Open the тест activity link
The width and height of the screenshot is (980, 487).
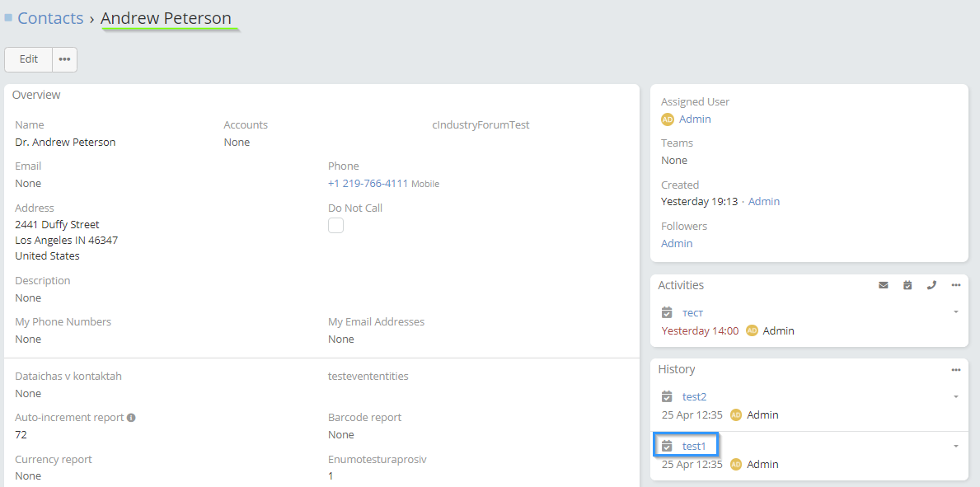[692, 313]
